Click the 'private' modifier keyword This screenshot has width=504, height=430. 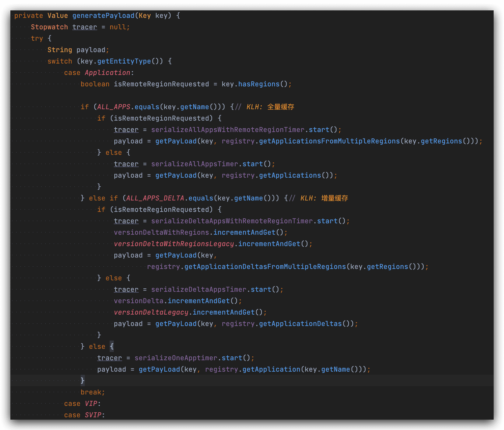coord(29,16)
